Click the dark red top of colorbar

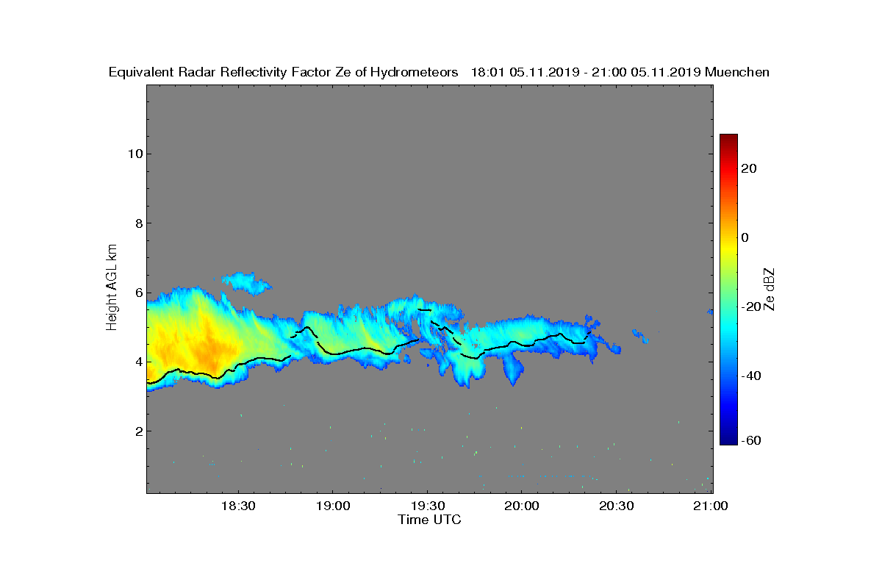(728, 140)
